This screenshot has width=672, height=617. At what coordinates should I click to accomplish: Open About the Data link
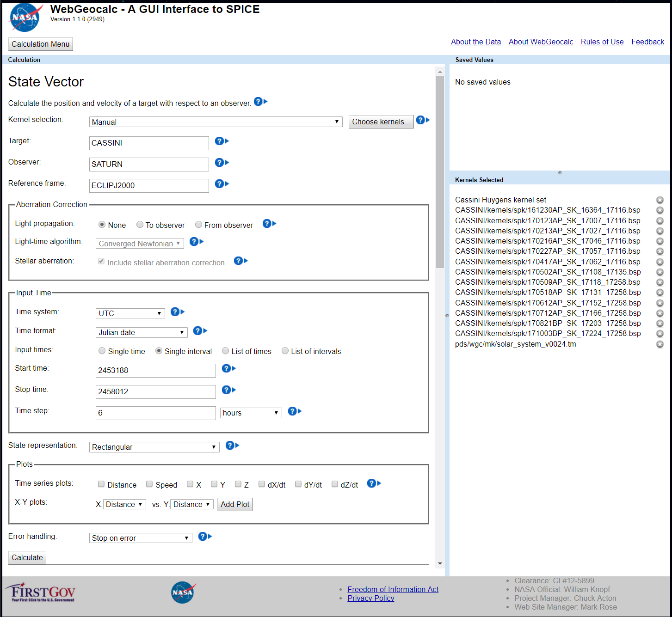pyautogui.click(x=476, y=42)
